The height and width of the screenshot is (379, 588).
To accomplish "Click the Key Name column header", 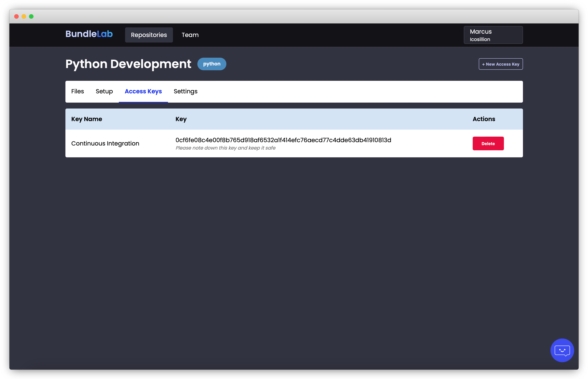I will tap(86, 119).
